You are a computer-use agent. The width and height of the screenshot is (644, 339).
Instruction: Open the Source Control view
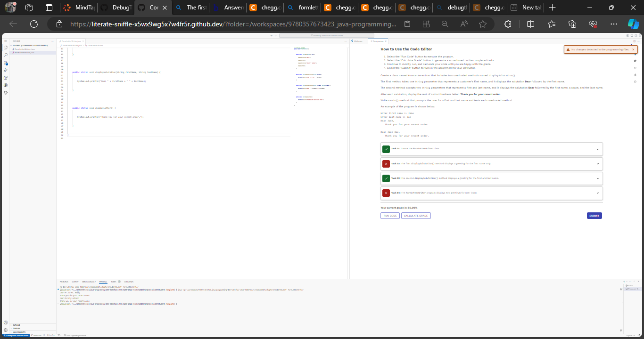(6, 63)
